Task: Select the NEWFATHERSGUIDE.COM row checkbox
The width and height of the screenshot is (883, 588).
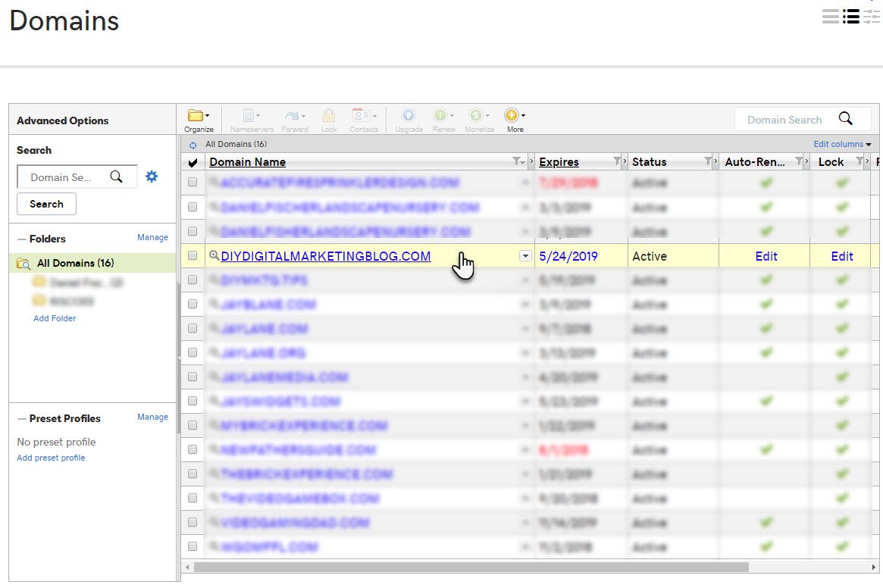Action: [193, 449]
